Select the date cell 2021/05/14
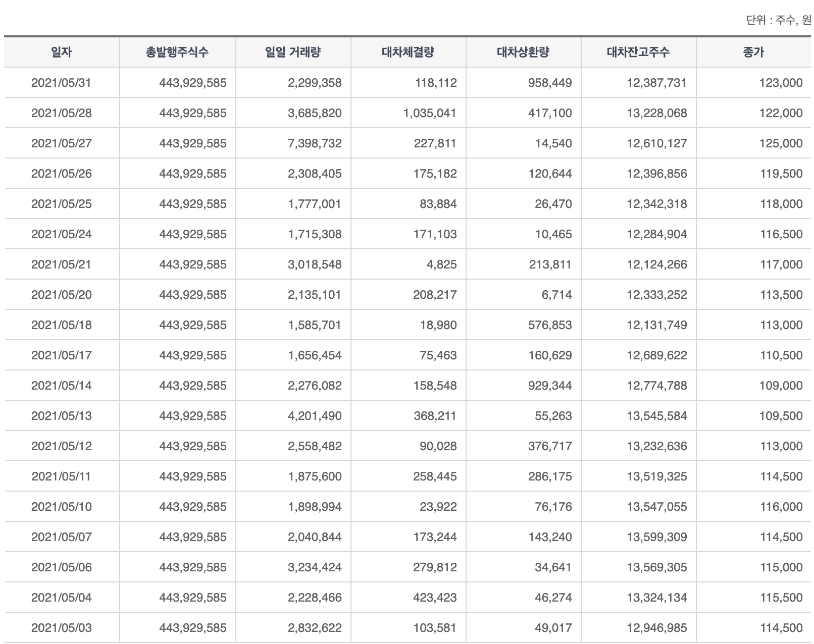Image resolution: width=814 pixels, height=644 pixels. point(62,386)
